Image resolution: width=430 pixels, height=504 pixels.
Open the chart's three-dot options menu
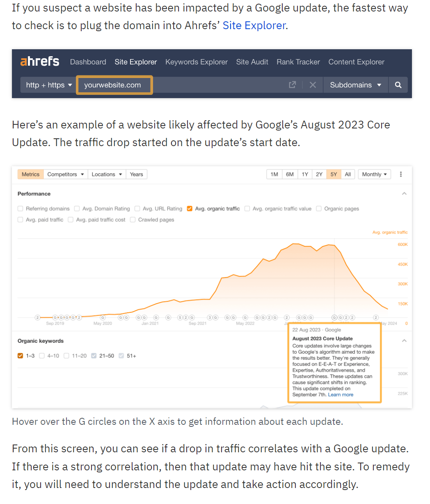tap(400, 174)
